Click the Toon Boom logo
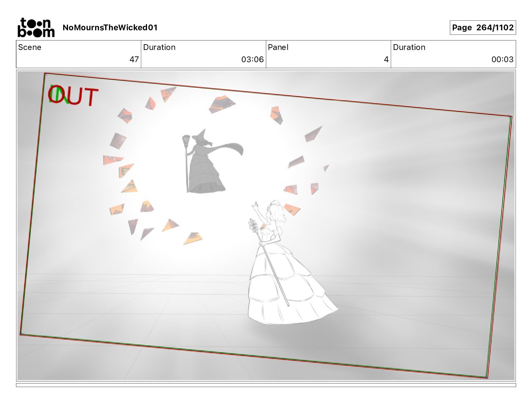This screenshot has width=532, height=411. (36, 27)
